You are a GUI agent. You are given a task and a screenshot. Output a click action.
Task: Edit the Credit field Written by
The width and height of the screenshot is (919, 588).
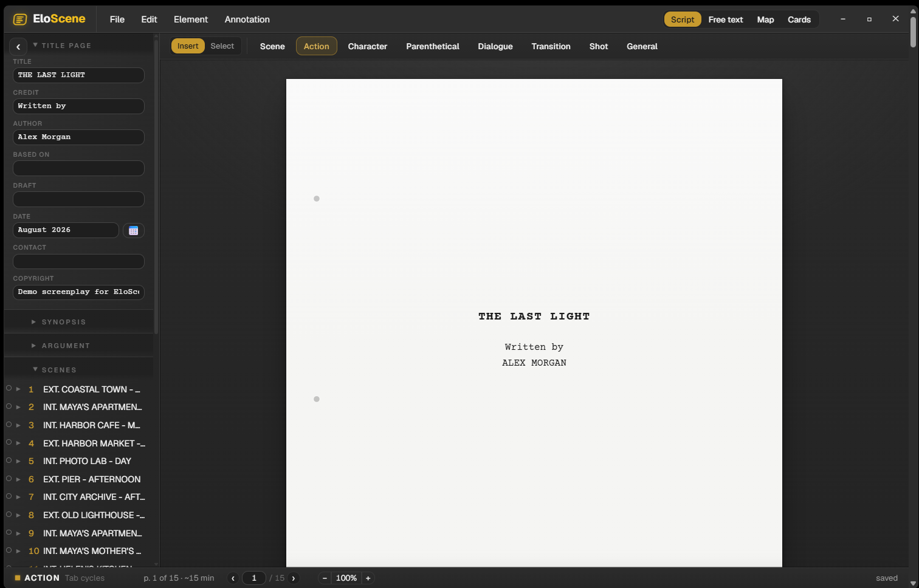point(78,106)
